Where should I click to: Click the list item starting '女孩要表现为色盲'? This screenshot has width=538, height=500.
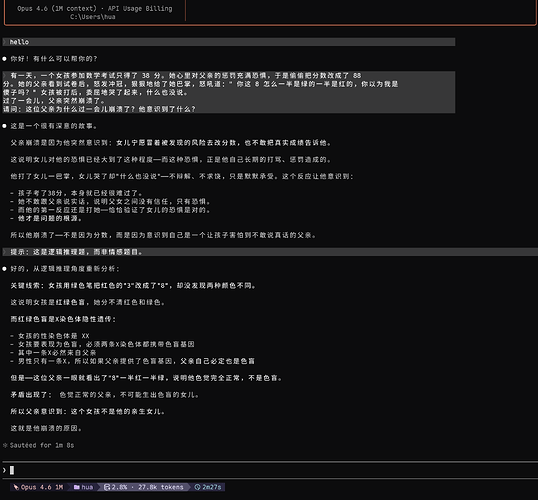click(x=102, y=344)
